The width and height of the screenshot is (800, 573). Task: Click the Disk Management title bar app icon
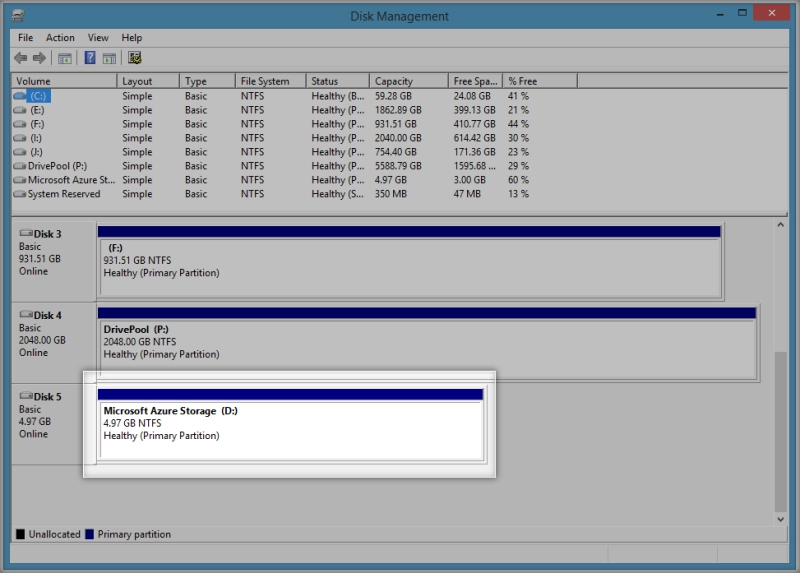[18, 16]
